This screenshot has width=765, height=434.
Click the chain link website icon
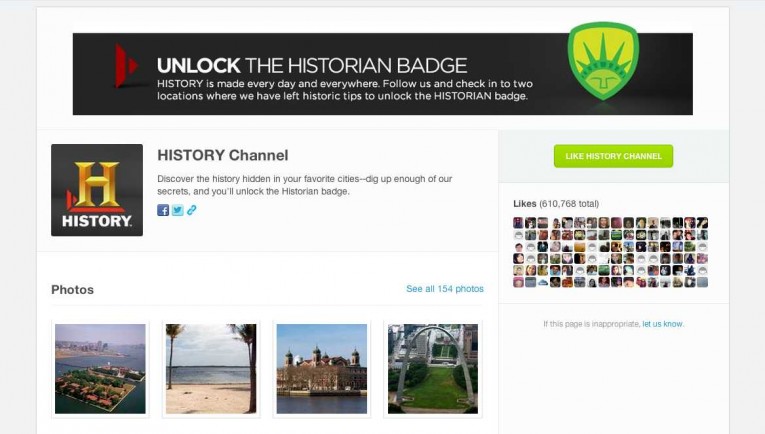pyautogui.click(x=192, y=210)
